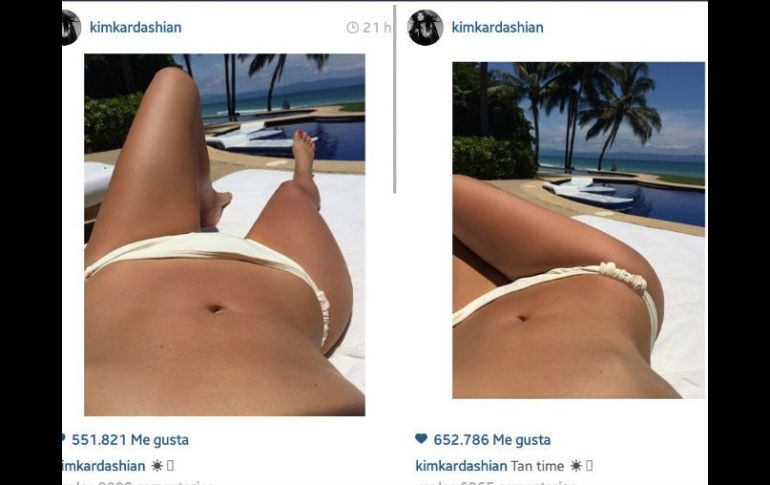
Task: View the 652.786 Me gusta likes list
Action: click(492, 440)
